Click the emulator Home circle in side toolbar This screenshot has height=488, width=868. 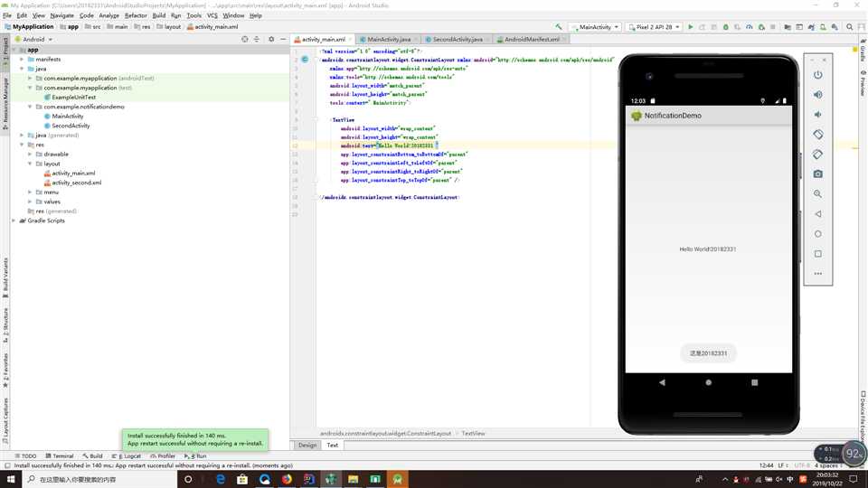[817, 234]
